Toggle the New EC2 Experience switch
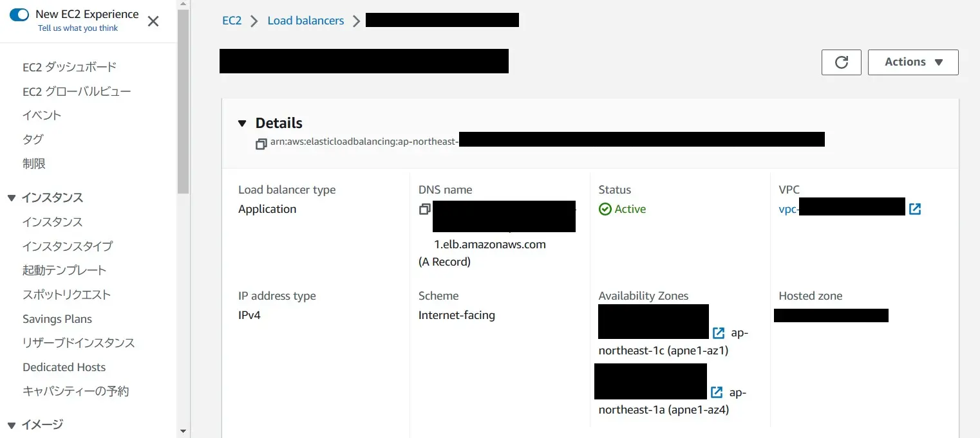 pyautogui.click(x=19, y=15)
